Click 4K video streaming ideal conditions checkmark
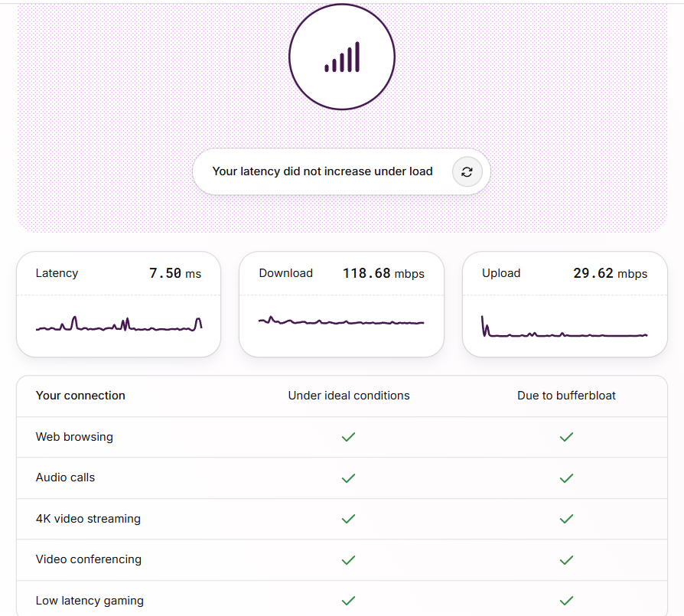Screen dimensions: 684x616 coord(348,519)
